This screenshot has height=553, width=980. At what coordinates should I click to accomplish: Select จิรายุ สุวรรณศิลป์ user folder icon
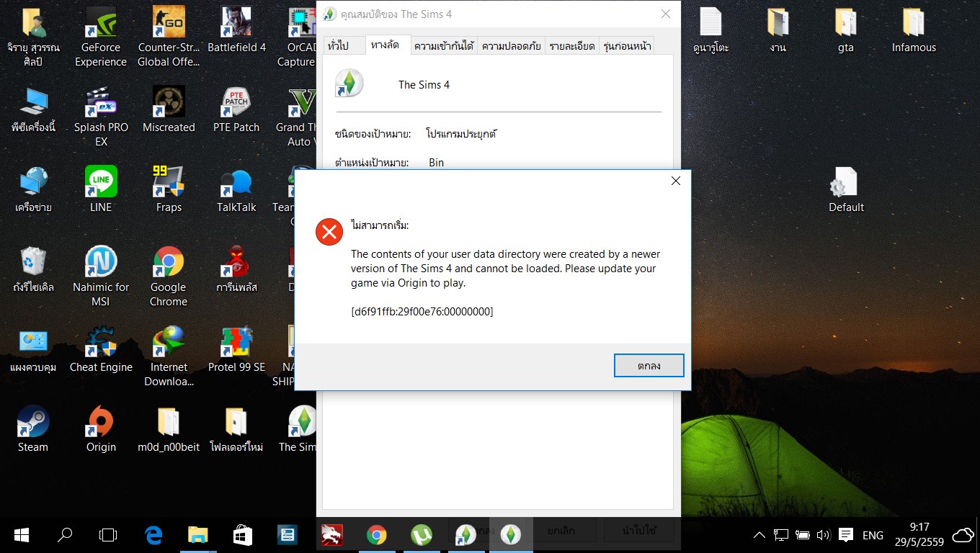pos(33,37)
